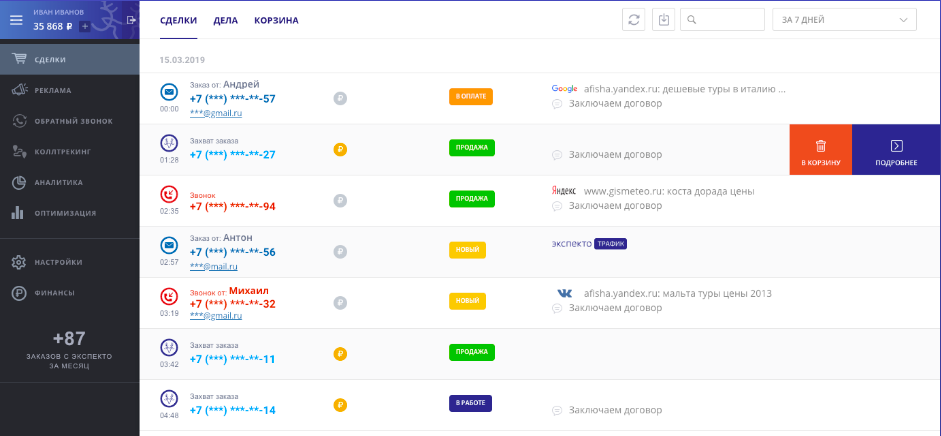941x436 pixels.
Task: Open the hamburger menu icon
Action: [x=17, y=20]
